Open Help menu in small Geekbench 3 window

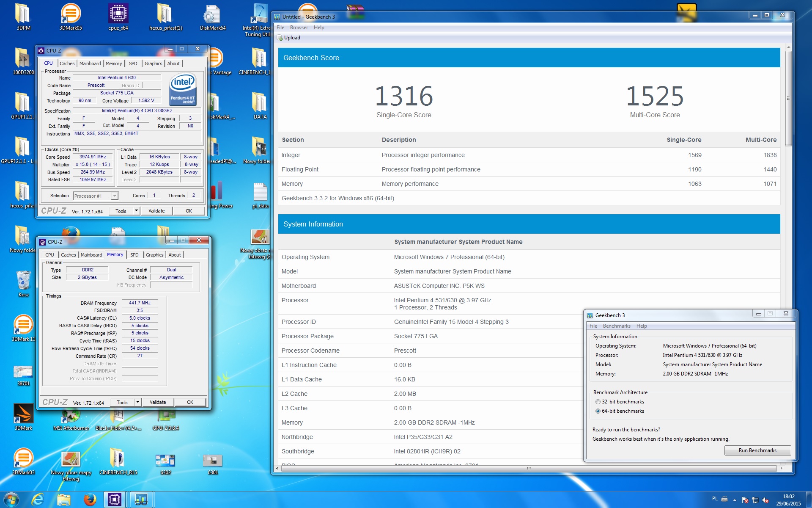642,326
